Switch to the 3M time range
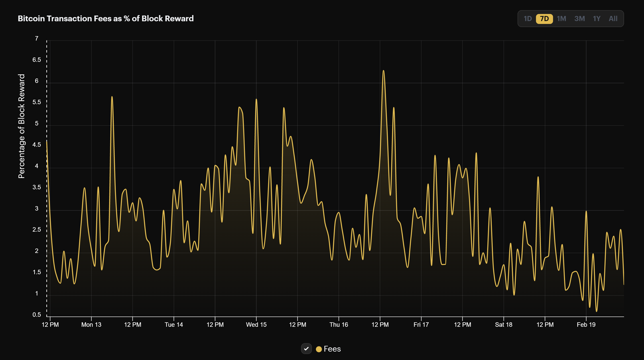Viewport: 644px width, 360px height. 579,19
